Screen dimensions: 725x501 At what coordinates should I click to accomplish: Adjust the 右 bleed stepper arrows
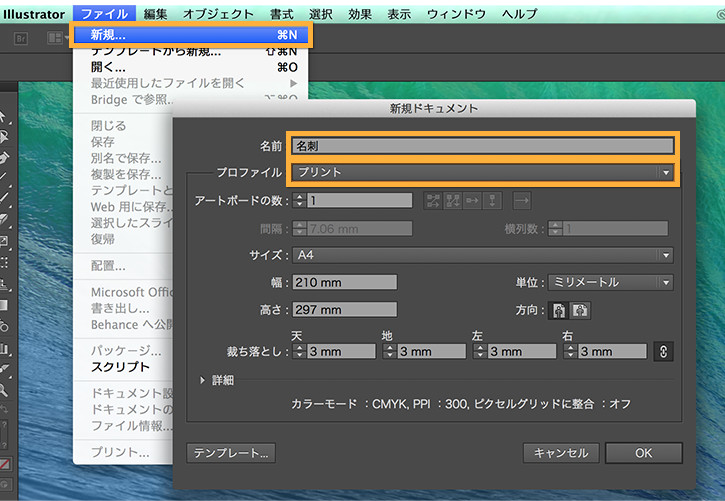click(x=571, y=351)
